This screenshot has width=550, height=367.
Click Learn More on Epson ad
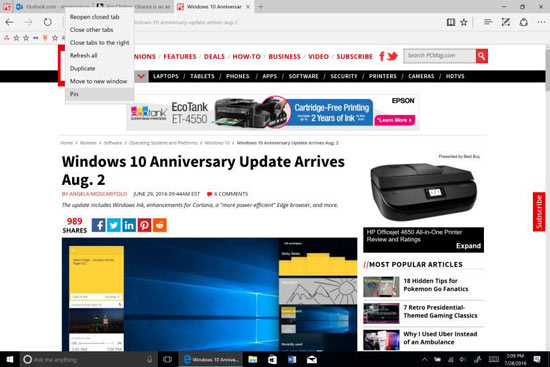[395, 120]
